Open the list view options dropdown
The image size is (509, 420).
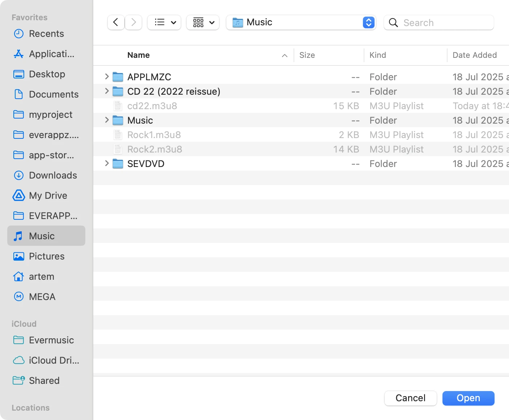(x=164, y=22)
